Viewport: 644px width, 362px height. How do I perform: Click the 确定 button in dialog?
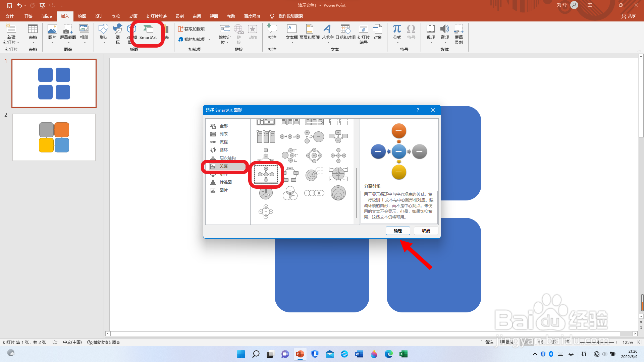(397, 231)
